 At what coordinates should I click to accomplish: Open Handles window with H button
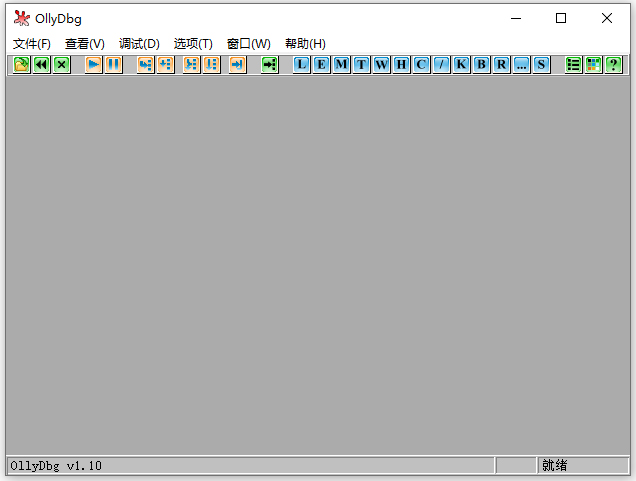point(401,65)
